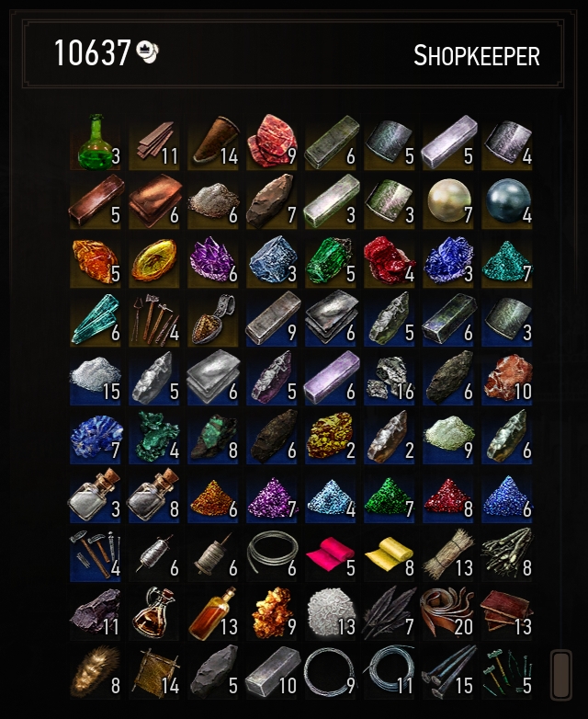588x719 pixels.
Task: Pick the white pearl with quantity 7
Action: pyautogui.click(x=447, y=200)
